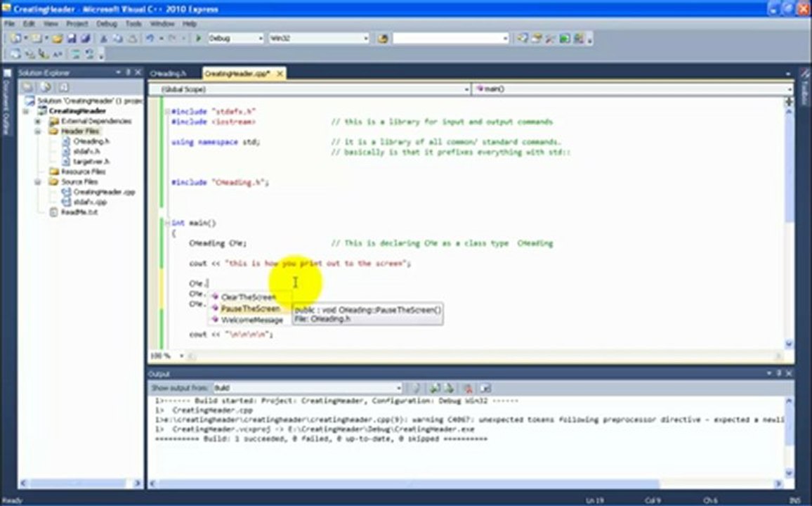The width and height of the screenshot is (812, 506).
Task: Click Go to Previous Message icon in Output
Action: click(x=435, y=388)
